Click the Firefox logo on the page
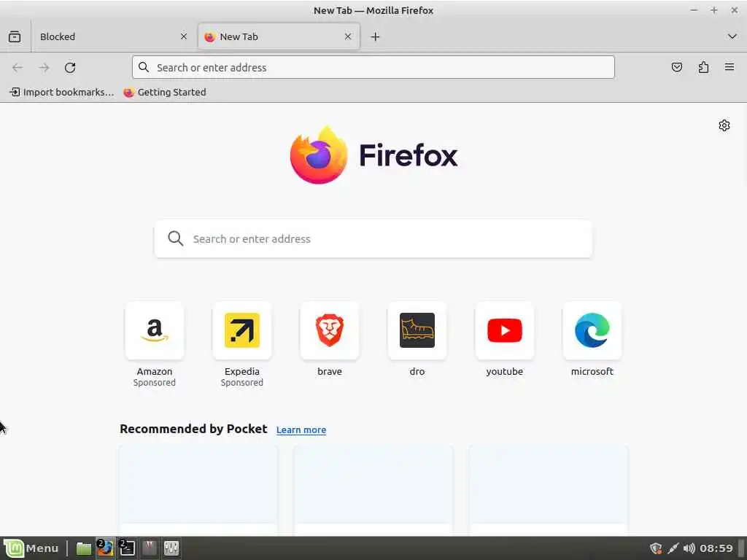 pyautogui.click(x=373, y=155)
